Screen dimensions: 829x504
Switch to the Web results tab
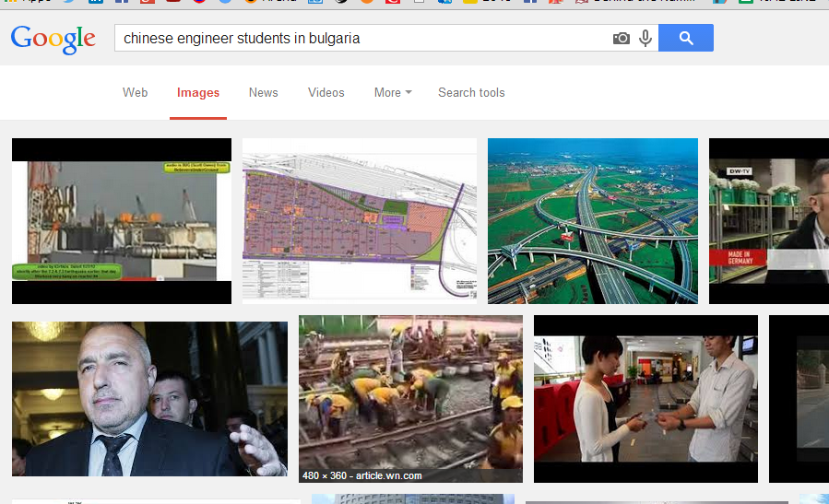click(136, 92)
